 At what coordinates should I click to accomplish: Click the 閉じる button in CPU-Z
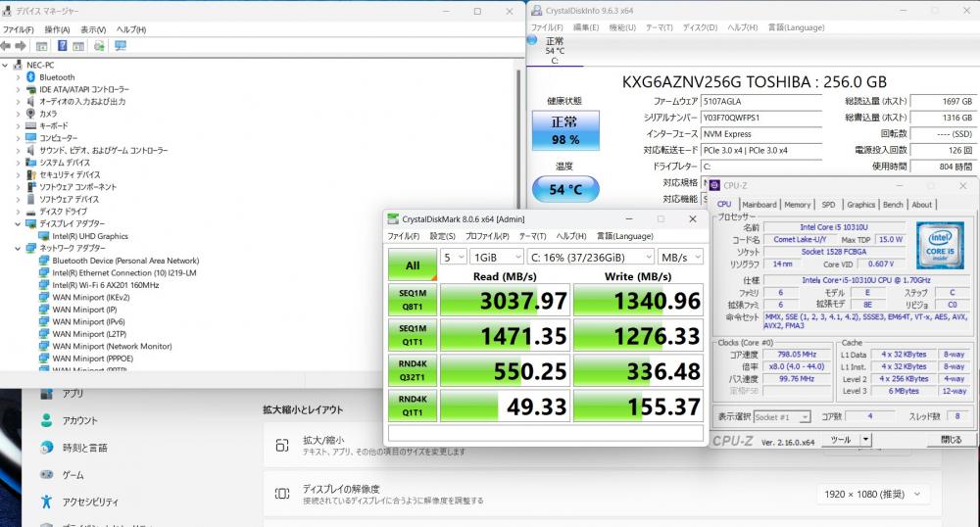(x=952, y=440)
